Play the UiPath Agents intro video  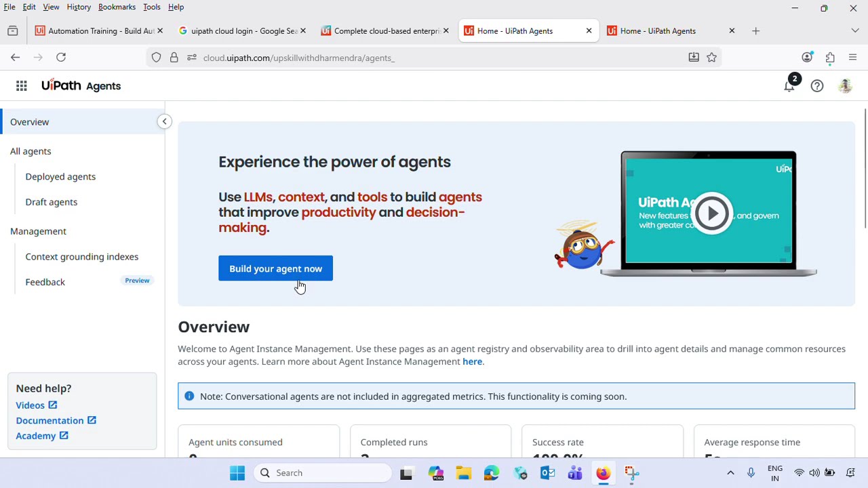(711, 213)
